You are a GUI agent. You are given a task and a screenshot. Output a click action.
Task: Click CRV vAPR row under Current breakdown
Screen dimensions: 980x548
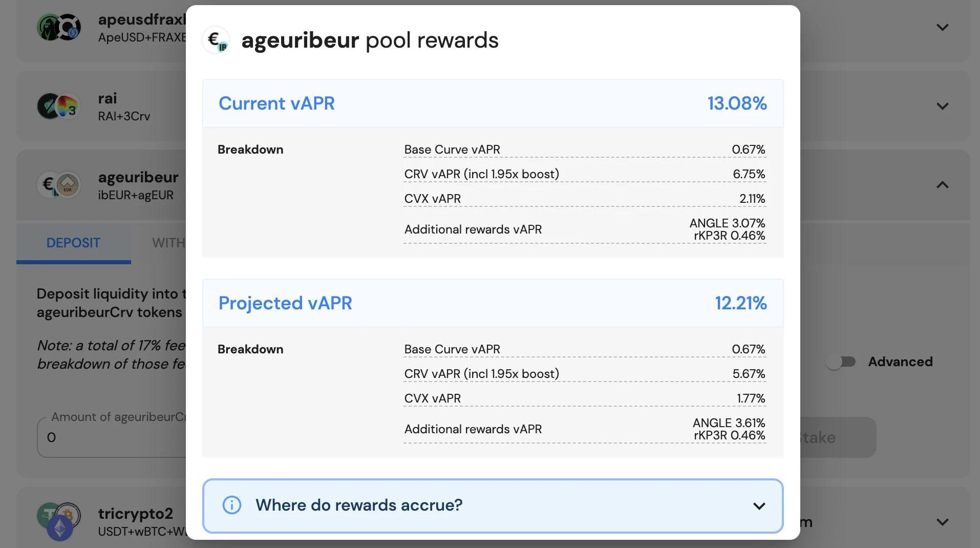pos(585,174)
